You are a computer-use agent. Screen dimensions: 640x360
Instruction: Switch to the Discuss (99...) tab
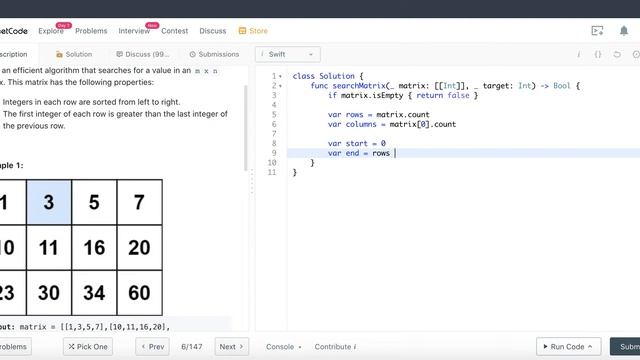click(142, 54)
